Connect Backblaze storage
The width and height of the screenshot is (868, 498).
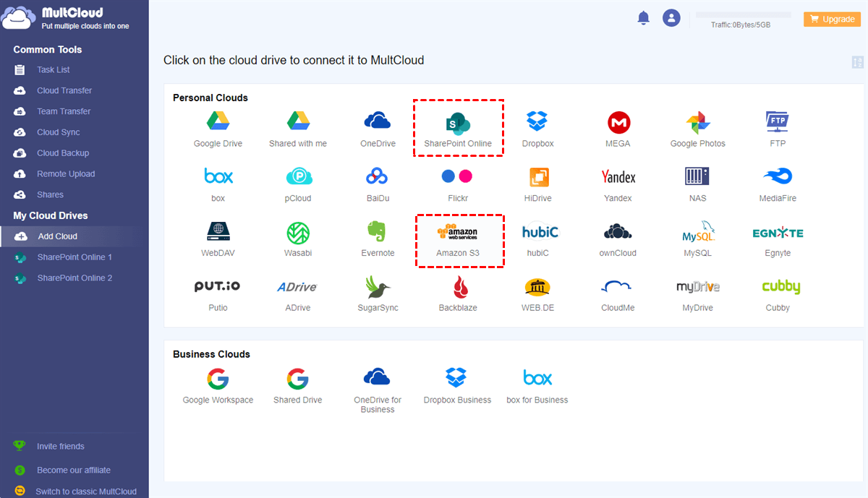click(458, 293)
